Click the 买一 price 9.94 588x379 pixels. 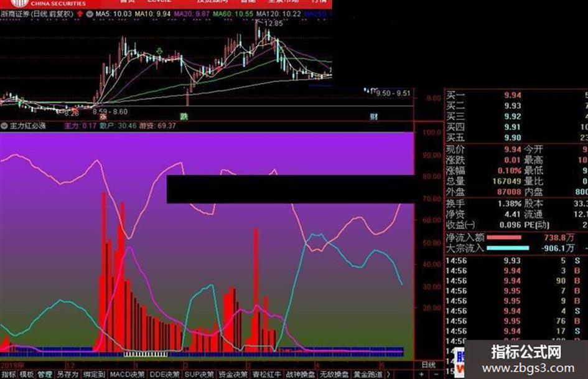point(513,96)
